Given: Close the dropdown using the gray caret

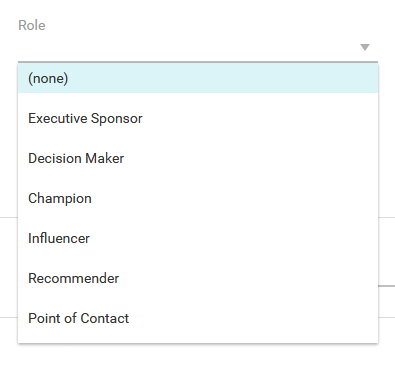Looking at the screenshot, I should coord(365,47).
